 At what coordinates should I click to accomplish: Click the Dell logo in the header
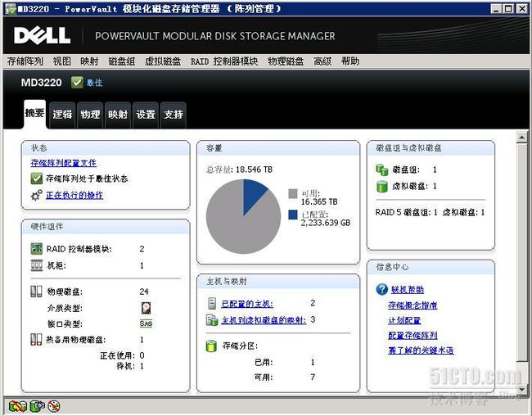(x=42, y=35)
